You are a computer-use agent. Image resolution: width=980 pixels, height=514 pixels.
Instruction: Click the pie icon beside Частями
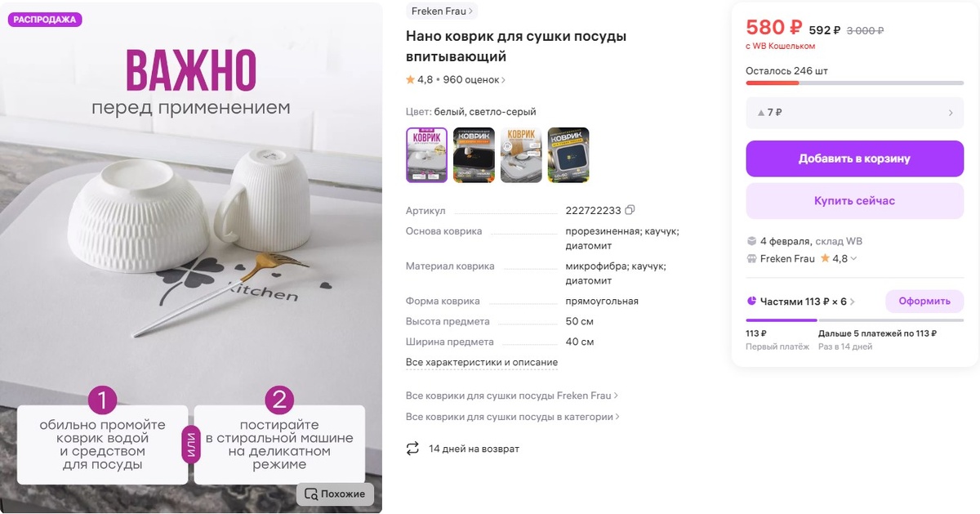(751, 302)
